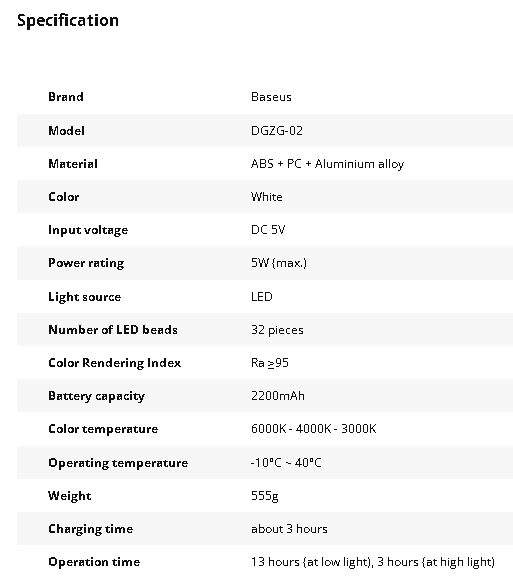The width and height of the screenshot is (513, 582).
Task: Click the 555g weight value
Action: point(265,496)
